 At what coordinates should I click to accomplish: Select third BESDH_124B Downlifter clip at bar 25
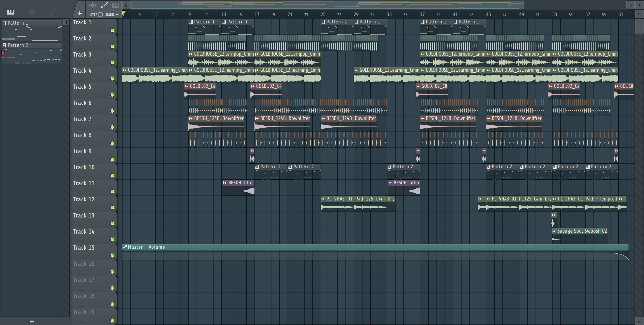point(349,123)
